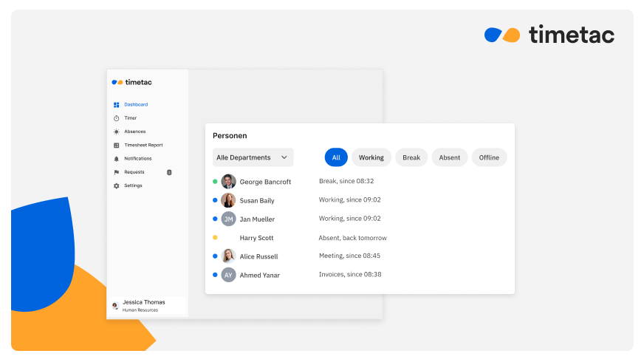Screen dimensions: 644x362
Task: Click the Personen panel heading
Action: (230, 136)
